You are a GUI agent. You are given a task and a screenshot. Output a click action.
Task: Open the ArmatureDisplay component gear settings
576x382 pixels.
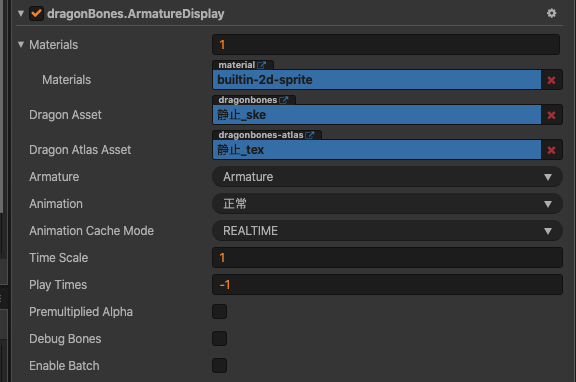coord(551,13)
